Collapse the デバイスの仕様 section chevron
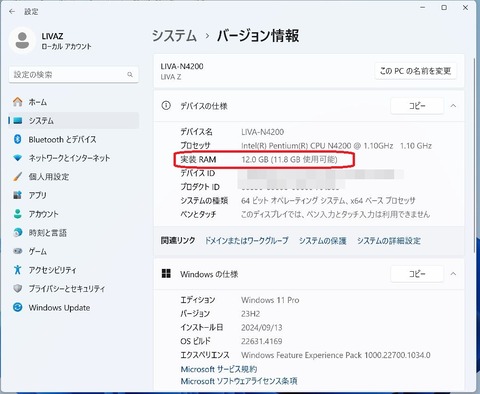The height and width of the screenshot is (394, 480). point(453,106)
